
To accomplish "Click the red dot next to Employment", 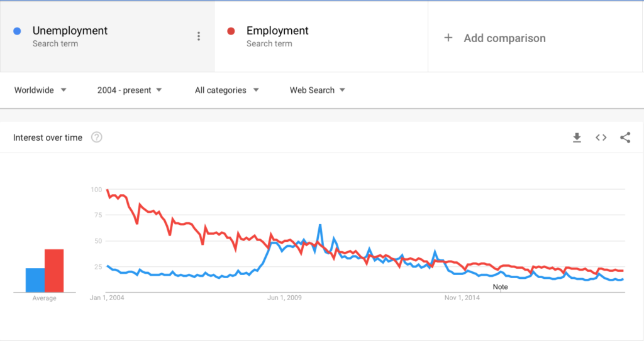I will [x=231, y=31].
